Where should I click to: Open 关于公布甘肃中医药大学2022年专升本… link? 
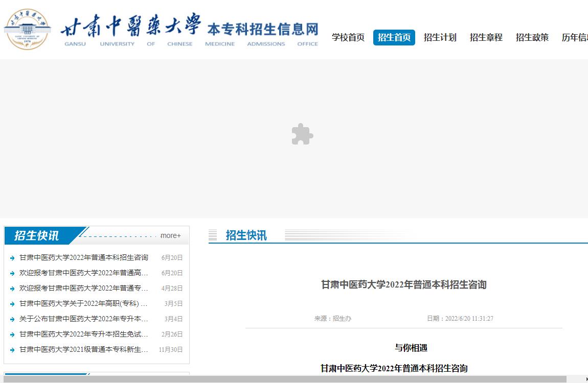(x=84, y=319)
